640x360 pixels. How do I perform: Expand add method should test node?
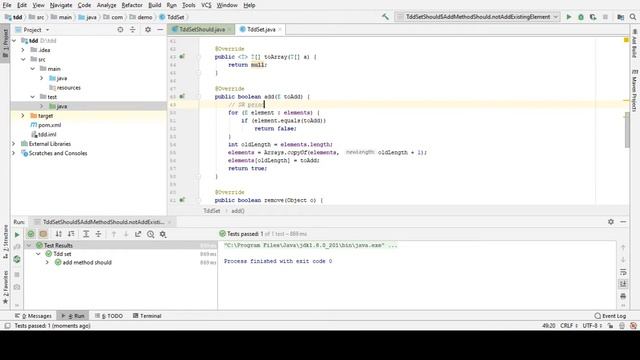pyautogui.click(x=47, y=262)
